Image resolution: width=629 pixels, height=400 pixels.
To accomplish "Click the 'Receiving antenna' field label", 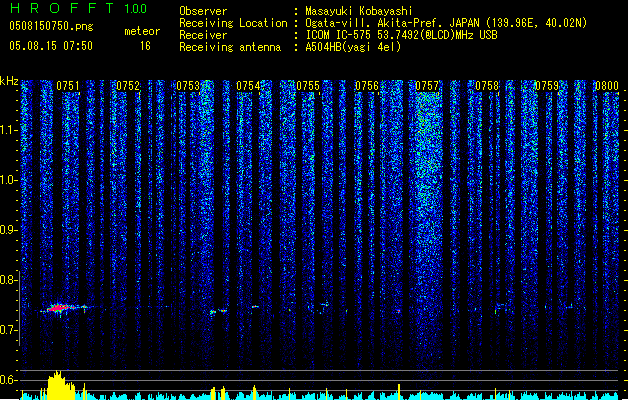I will (230, 47).
